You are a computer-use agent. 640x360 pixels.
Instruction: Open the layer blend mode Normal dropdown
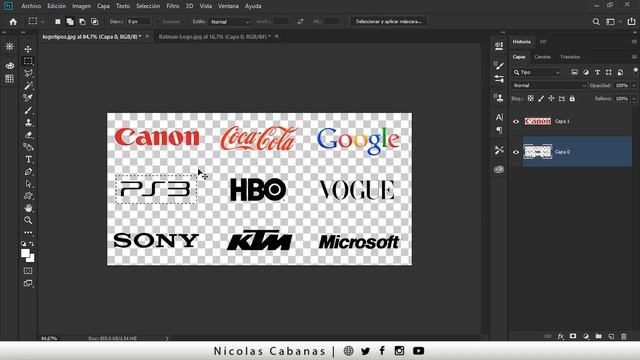(549, 85)
